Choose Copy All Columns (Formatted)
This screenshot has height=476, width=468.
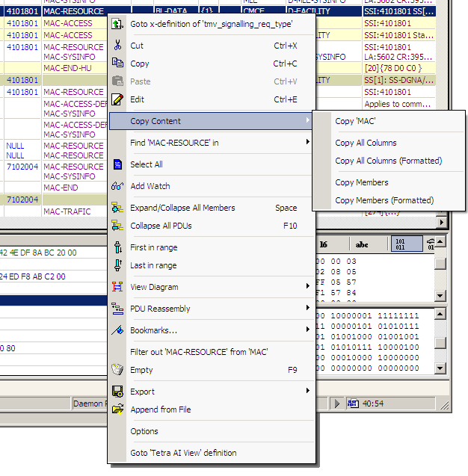pos(388,161)
